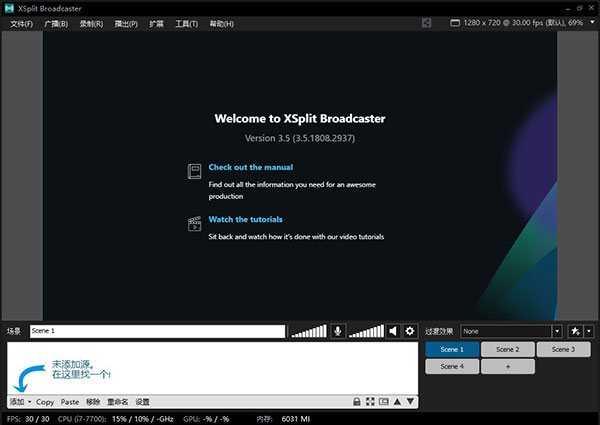Adjust the microphone volume level bar
This screenshot has height=425, width=600.
pos(308,331)
